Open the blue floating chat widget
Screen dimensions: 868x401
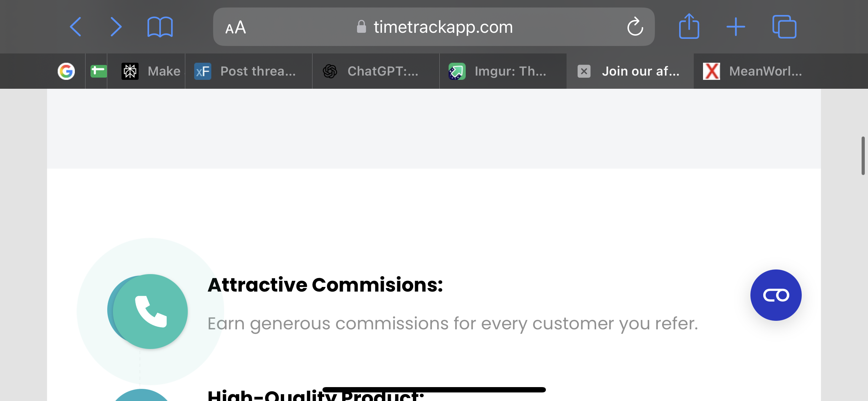[x=776, y=295]
